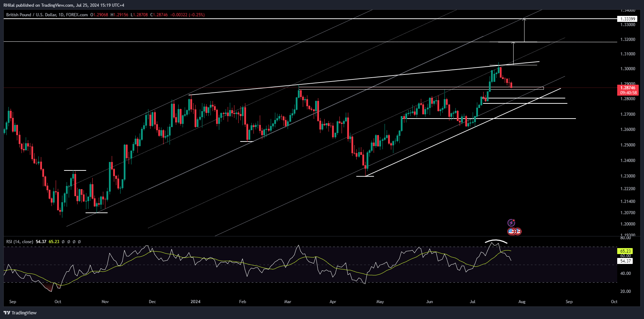Click the 60.00 RSI axis label

(x=626, y=256)
